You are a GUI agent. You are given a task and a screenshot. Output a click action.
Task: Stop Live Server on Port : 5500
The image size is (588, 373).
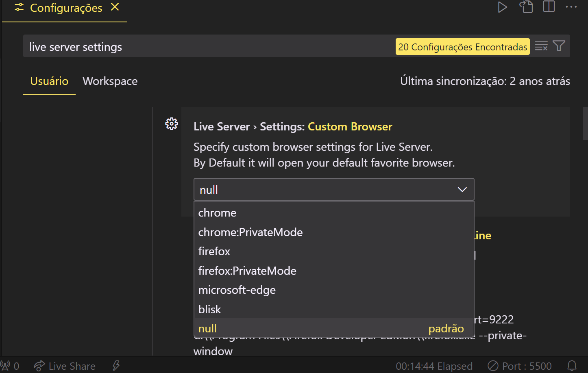[520, 366]
